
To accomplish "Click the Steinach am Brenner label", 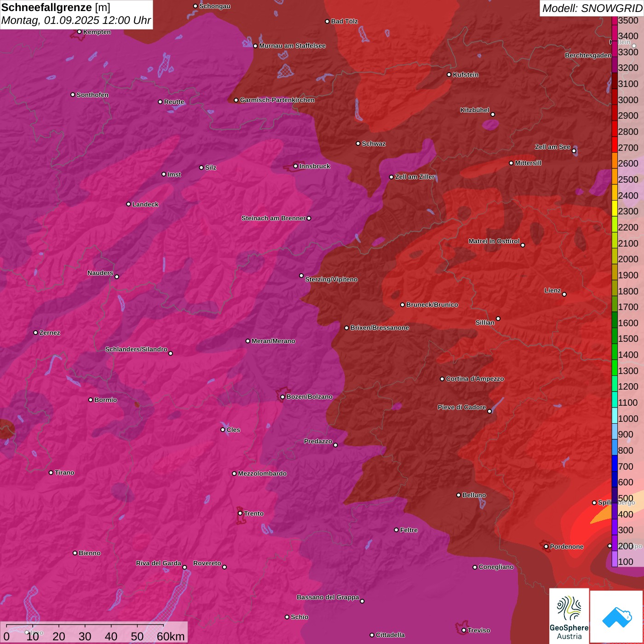I will pos(273,218).
